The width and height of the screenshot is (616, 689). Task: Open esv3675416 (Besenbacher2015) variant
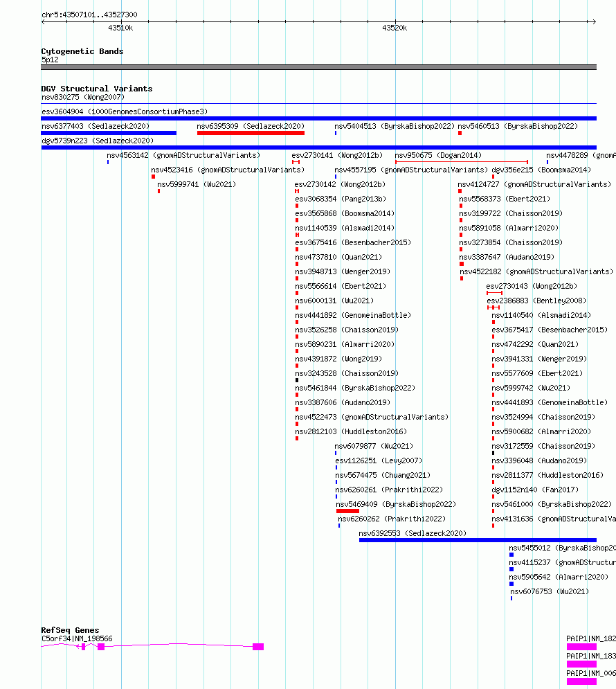pos(353,242)
